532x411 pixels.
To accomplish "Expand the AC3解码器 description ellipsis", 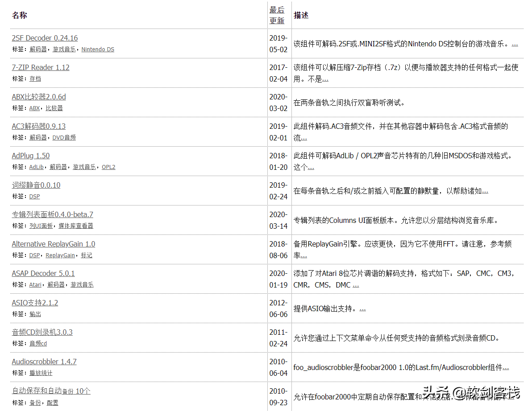I will tap(303, 139).
